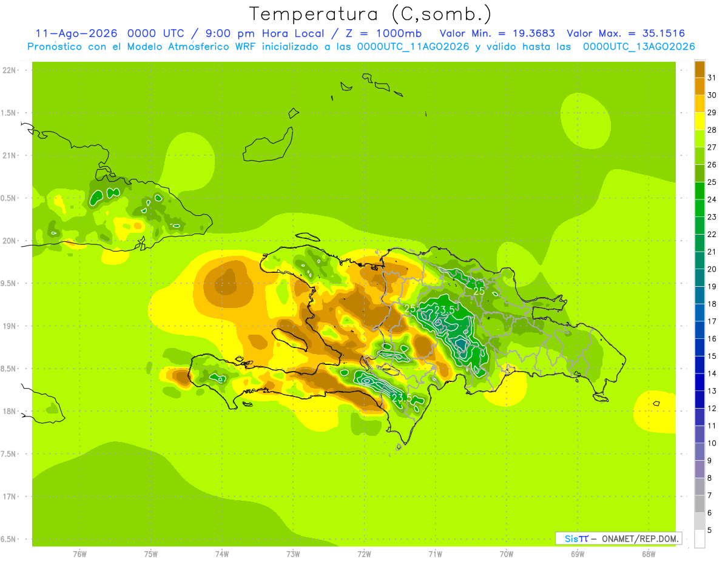Viewport: 728px width, 562px height.
Task: Click color bar label '18'
Action: pyautogui.click(x=712, y=304)
